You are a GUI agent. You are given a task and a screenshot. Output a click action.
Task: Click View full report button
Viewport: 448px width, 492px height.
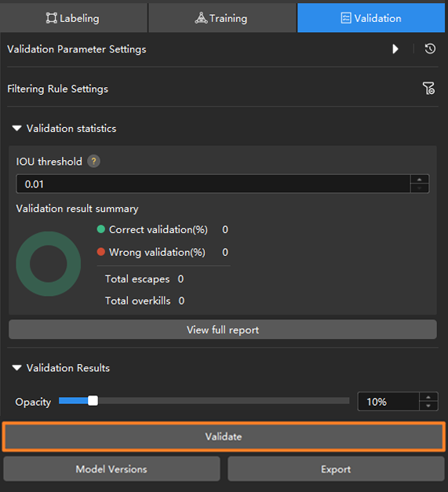(x=223, y=330)
